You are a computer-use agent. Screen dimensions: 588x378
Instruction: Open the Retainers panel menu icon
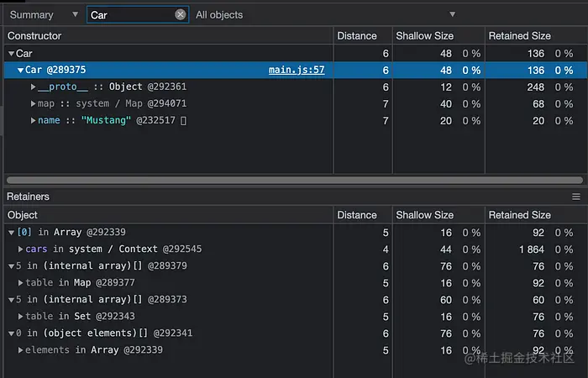(x=576, y=197)
